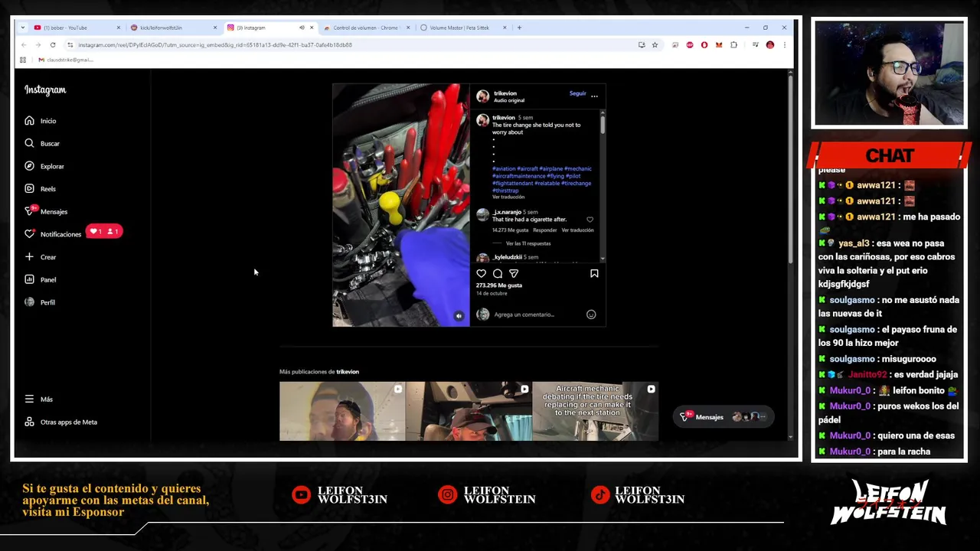Mute or unmute the reel audio

click(459, 315)
